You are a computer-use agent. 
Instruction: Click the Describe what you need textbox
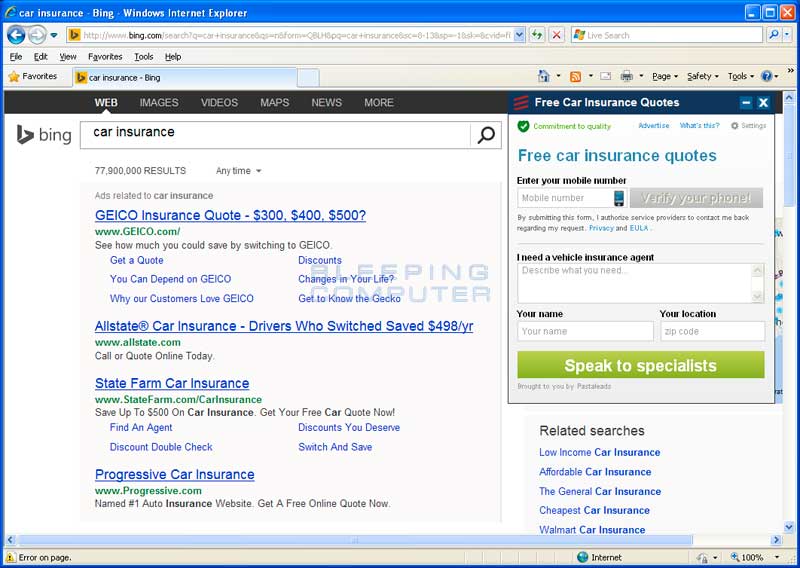[x=640, y=283]
